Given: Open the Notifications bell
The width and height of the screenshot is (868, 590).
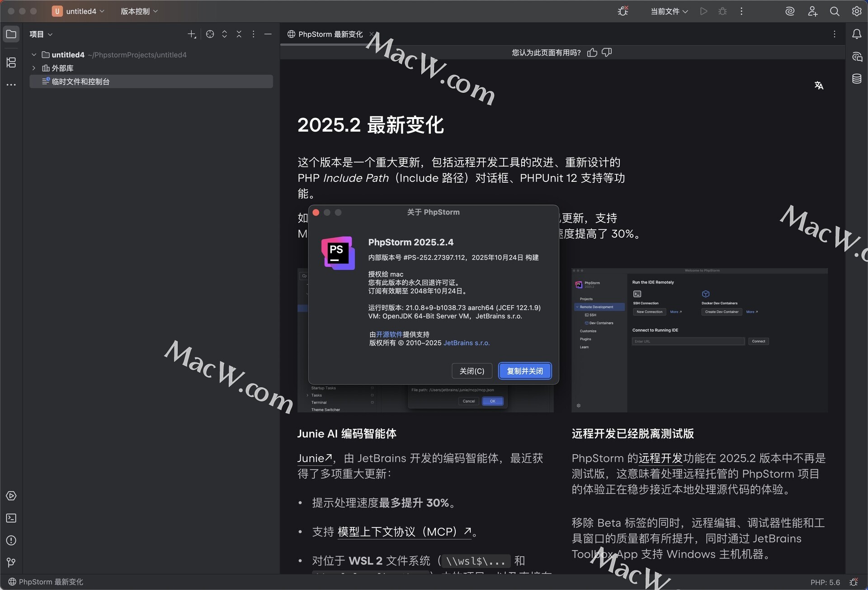Looking at the screenshot, I should [x=857, y=34].
